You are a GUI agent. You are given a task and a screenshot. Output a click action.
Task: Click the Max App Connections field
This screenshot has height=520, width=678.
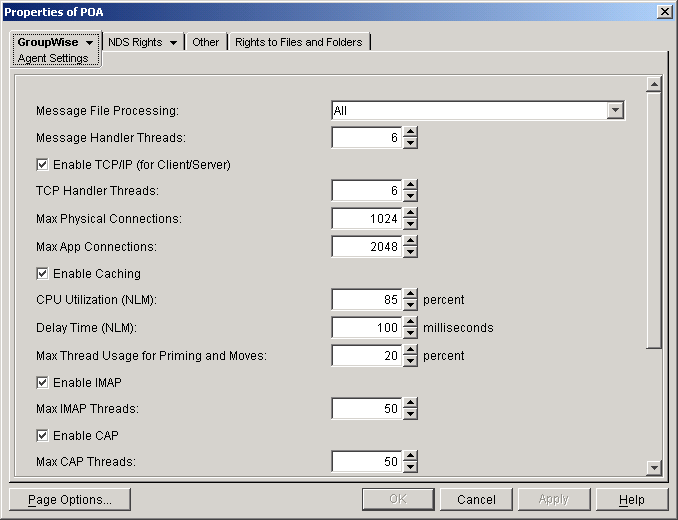coord(367,246)
